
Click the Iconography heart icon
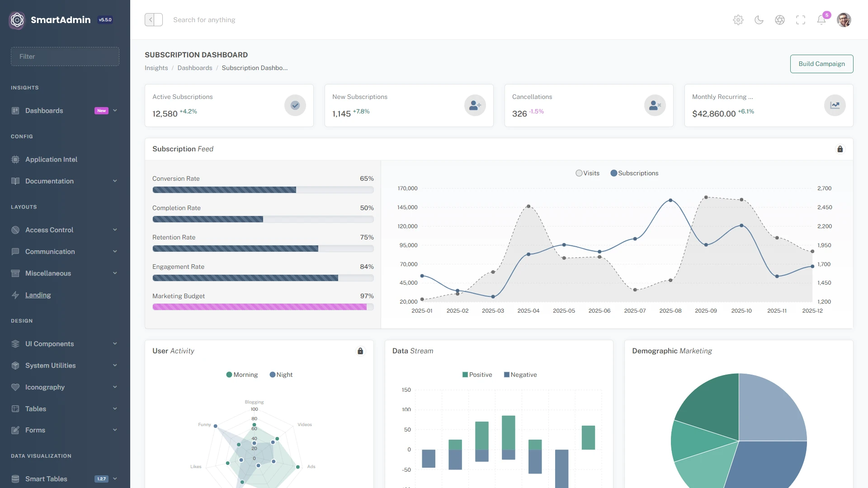15,387
